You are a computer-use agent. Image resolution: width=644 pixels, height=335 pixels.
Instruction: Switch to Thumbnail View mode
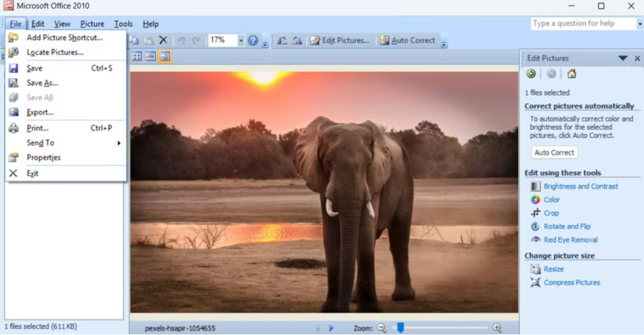[x=136, y=56]
